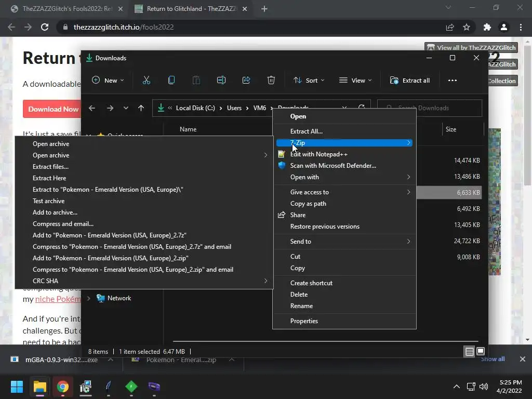This screenshot has width=532, height=399.
Task: Close the Chrome downloads bar
Action: (523, 359)
